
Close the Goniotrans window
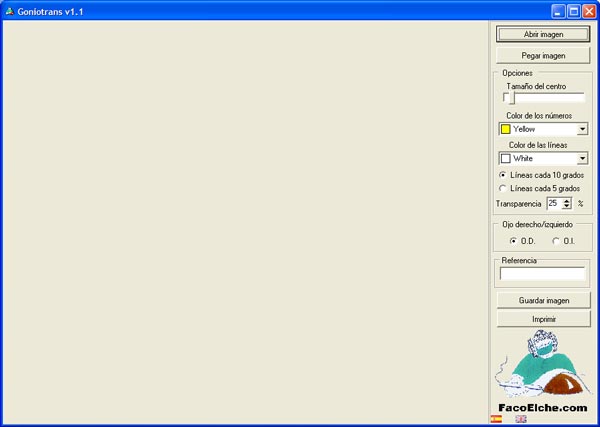pyautogui.click(x=589, y=12)
